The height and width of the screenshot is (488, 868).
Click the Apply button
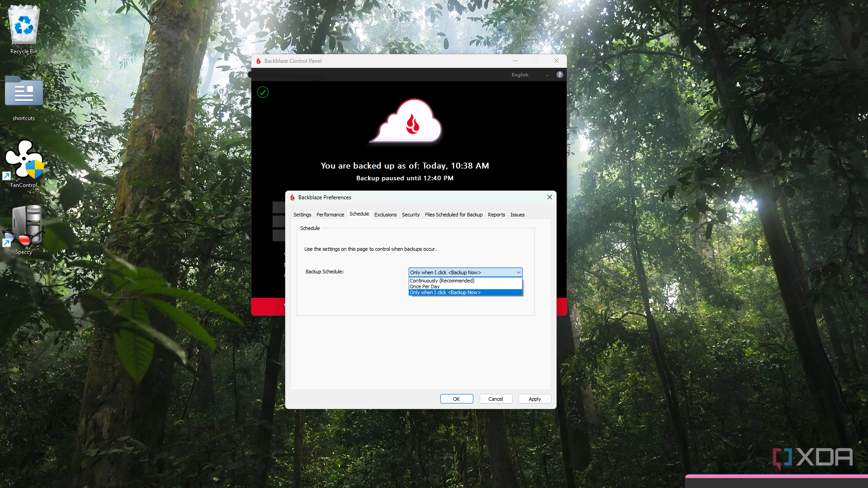[535, 399]
